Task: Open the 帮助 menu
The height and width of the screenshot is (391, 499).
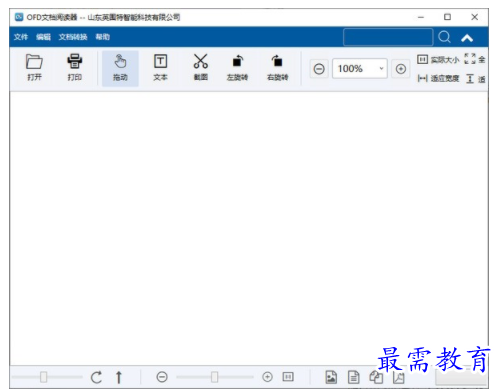Action: point(102,37)
